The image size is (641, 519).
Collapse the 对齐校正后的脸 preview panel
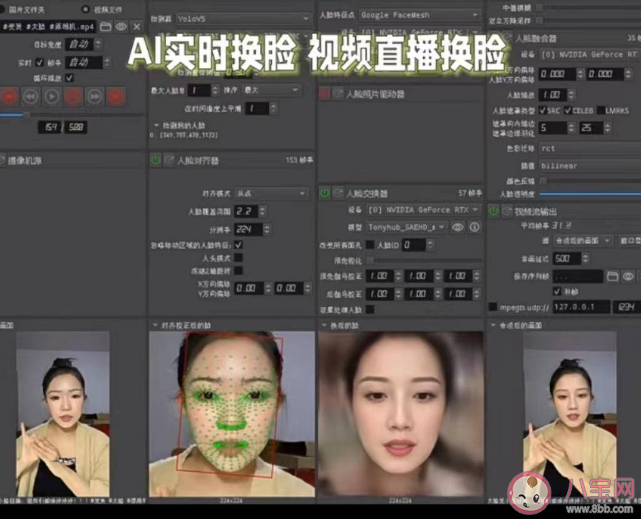(x=155, y=325)
